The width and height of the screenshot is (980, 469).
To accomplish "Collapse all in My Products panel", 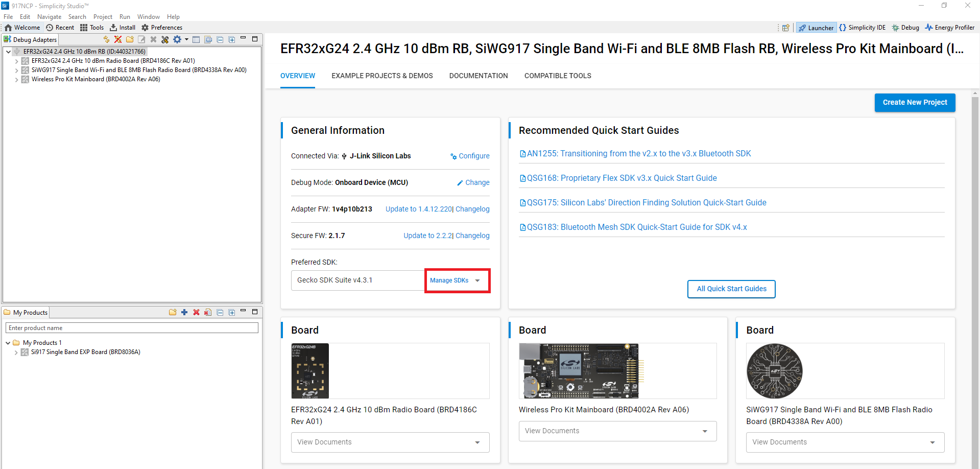I will (220, 312).
